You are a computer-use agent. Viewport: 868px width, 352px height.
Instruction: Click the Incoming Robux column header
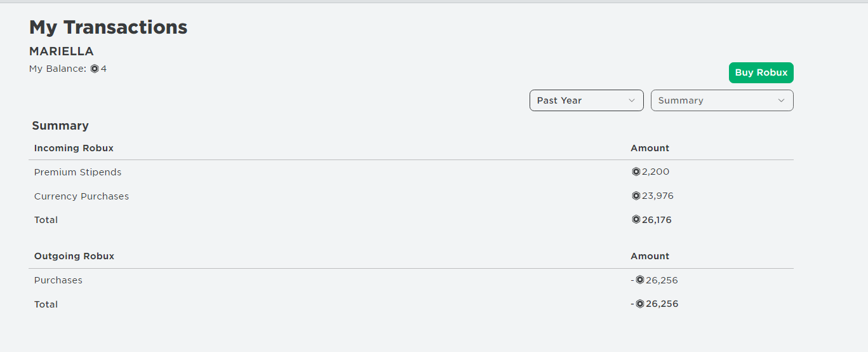click(x=74, y=148)
